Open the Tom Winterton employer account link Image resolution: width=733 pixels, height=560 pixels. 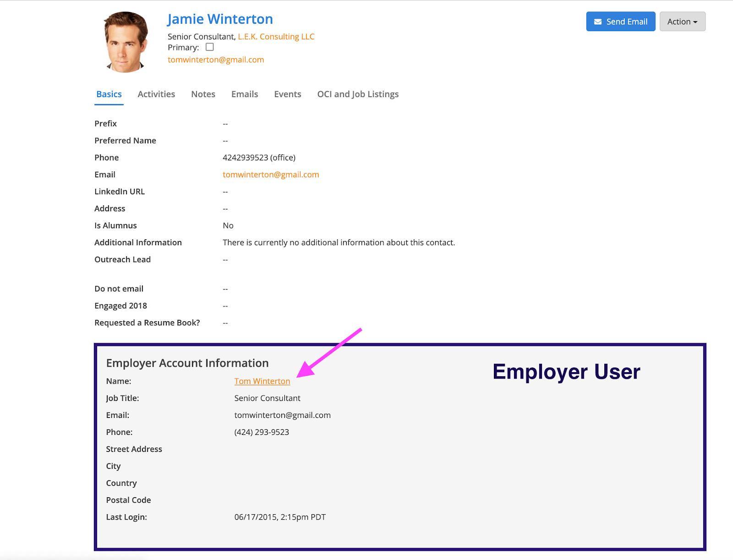262,381
